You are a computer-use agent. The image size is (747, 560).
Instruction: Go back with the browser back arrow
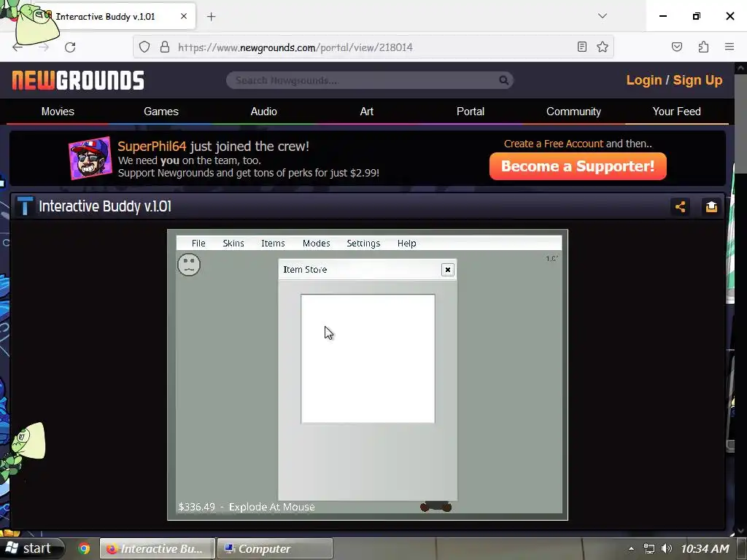pyautogui.click(x=18, y=47)
